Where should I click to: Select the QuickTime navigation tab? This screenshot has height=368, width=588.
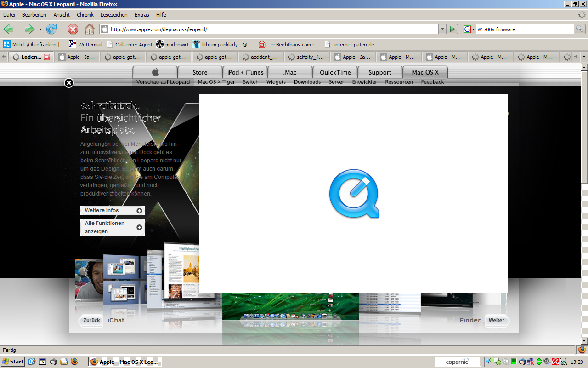pyautogui.click(x=335, y=72)
